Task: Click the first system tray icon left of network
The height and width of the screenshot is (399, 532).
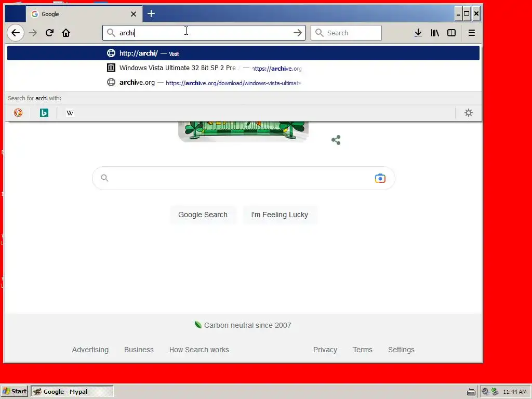Action: [485, 392]
